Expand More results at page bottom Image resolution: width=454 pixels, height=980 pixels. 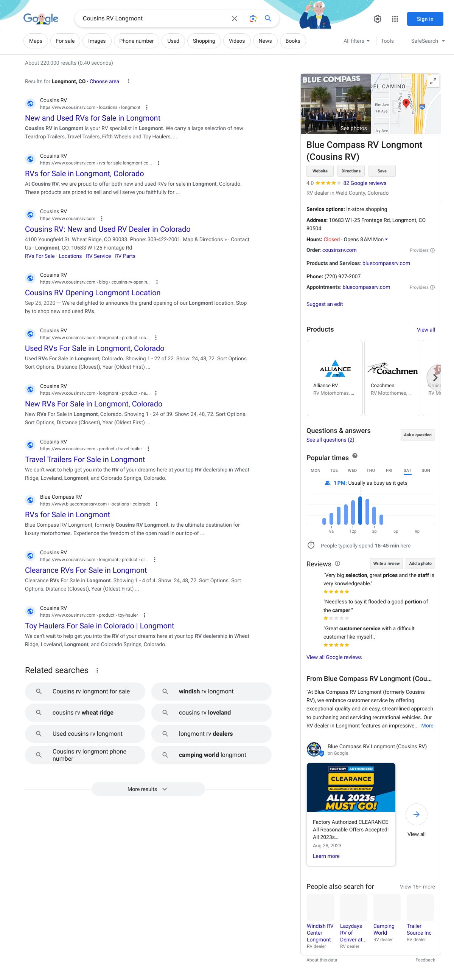pos(148,789)
